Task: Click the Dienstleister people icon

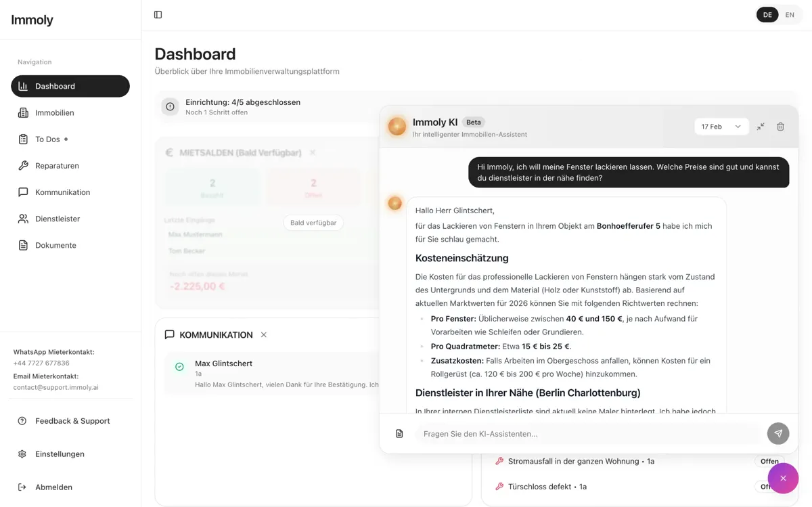Action: [x=23, y=219]
